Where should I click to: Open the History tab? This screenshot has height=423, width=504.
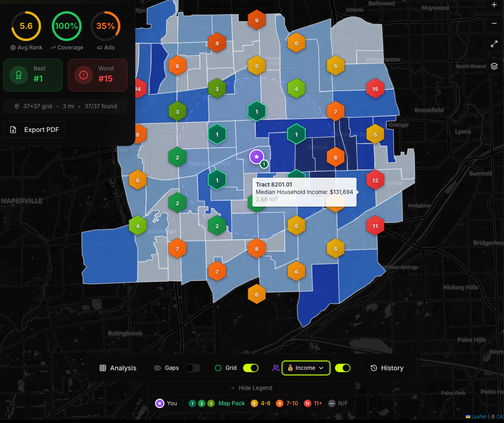[386, 368]
